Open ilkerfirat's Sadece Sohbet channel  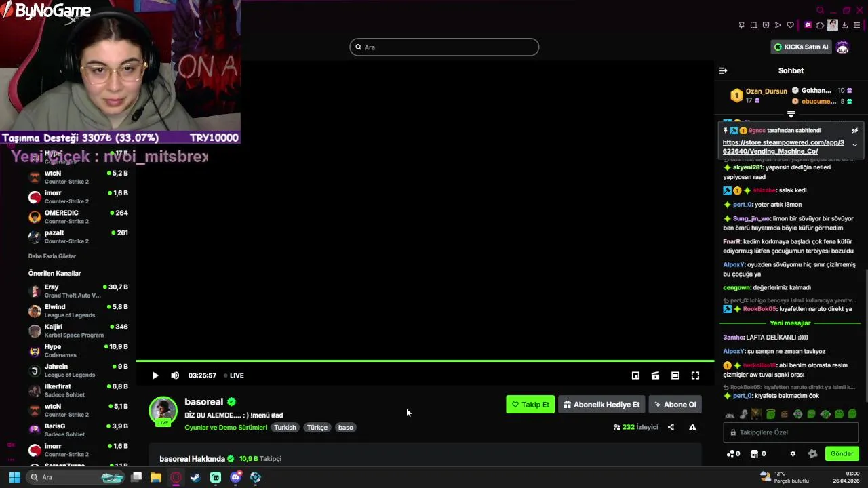tap(79, 390)
